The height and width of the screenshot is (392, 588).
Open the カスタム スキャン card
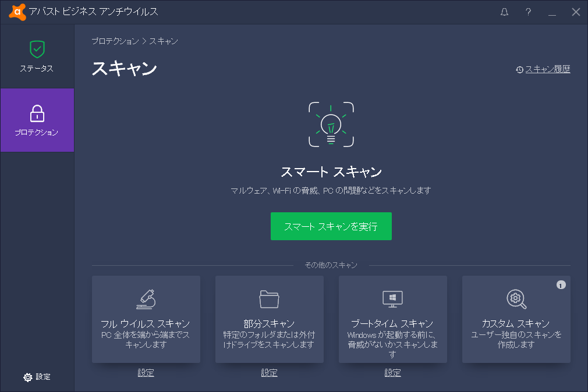[x=516, y=319]
